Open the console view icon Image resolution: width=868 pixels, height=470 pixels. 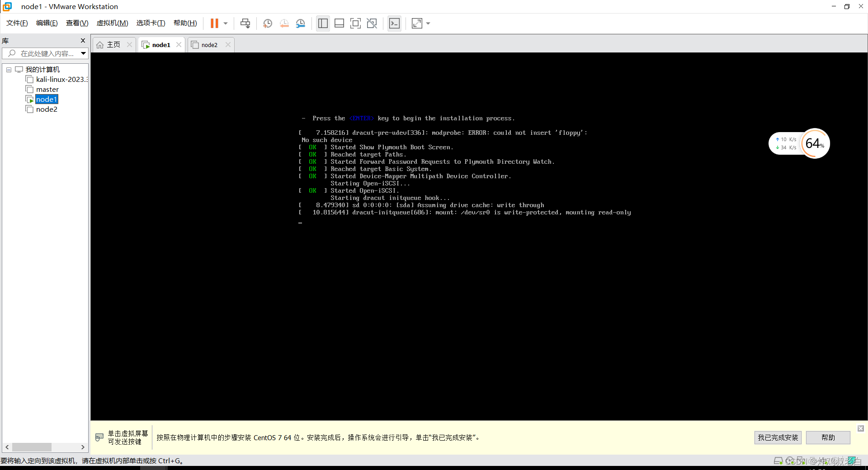(x=394, y=23)
